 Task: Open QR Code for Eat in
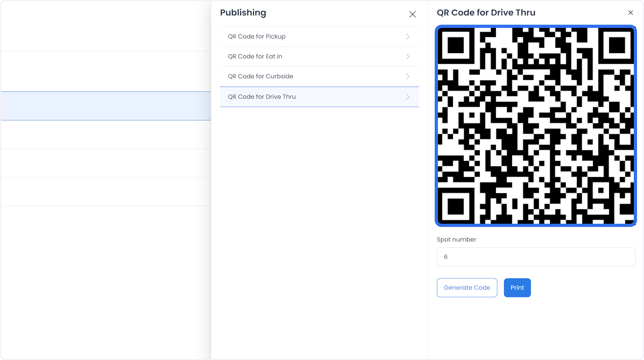pyautogui.click(x=319, y=56)
